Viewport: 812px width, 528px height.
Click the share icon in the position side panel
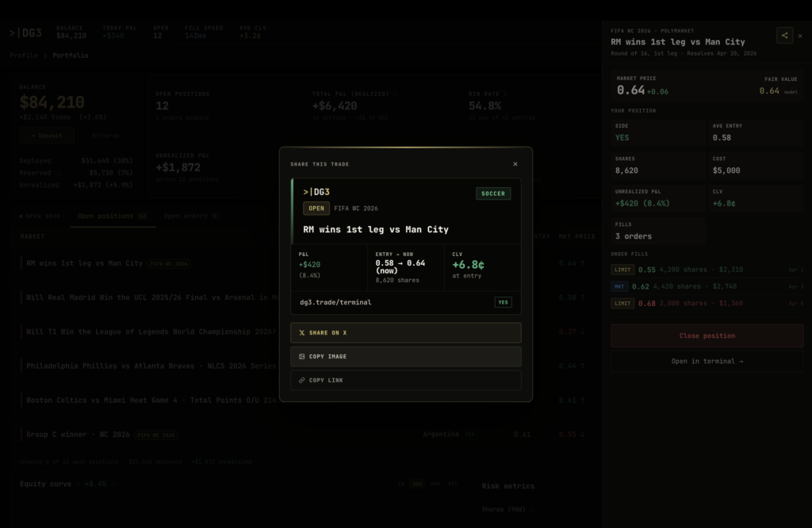click(784, 35)
